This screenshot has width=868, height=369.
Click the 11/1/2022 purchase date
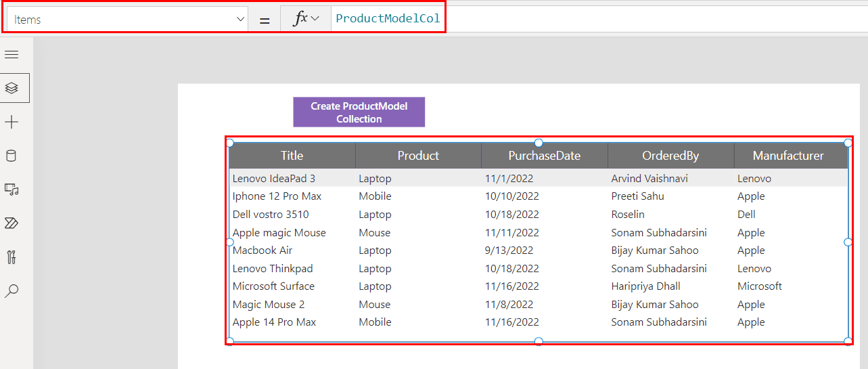tap(509, 179)
